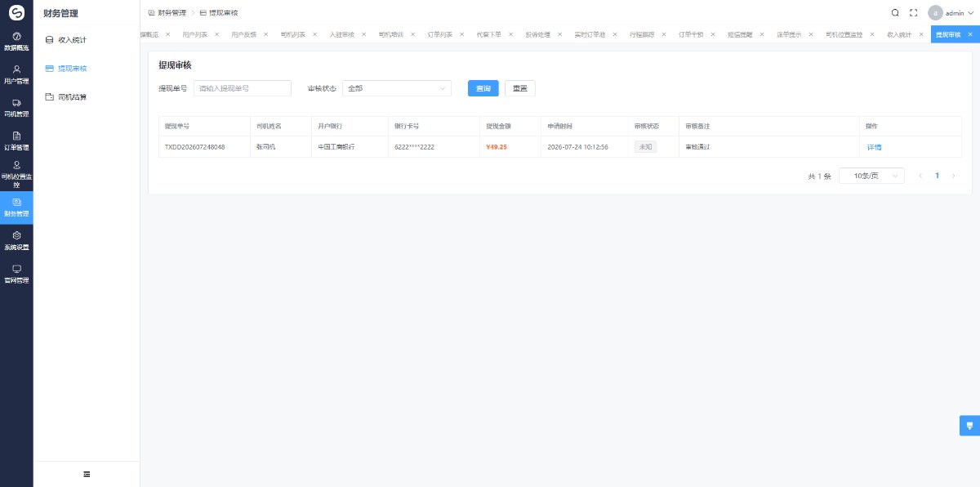This screenshot has width=980, height=487.
Task: Close the 司机列表 tab
Action: click(x=314, y=34)
